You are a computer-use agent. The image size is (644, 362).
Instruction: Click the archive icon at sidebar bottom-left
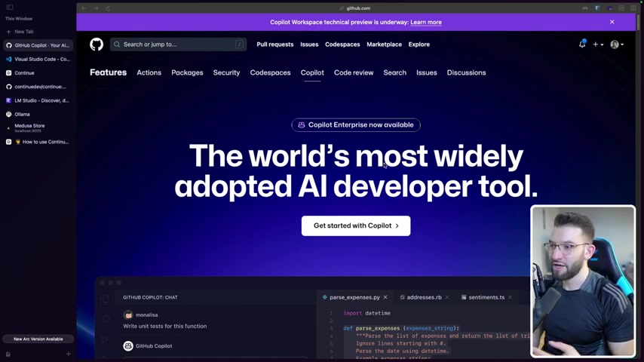[8, 354]
